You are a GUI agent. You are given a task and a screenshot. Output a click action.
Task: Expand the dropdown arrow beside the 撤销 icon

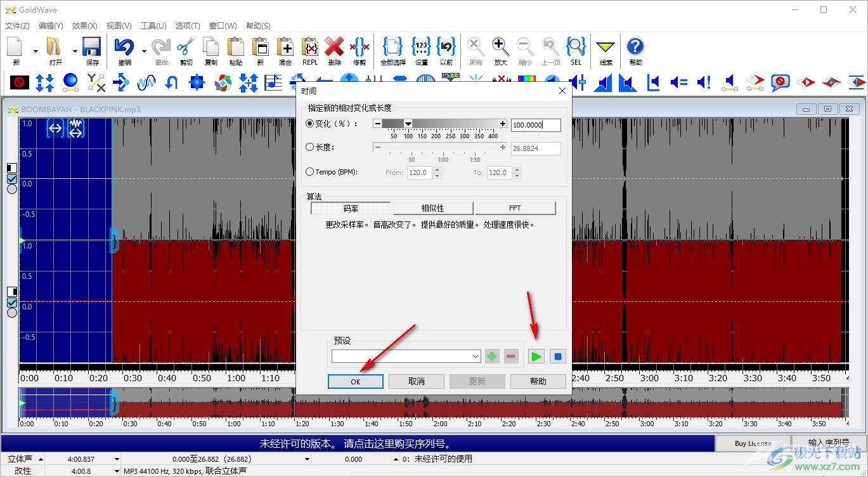144,51
